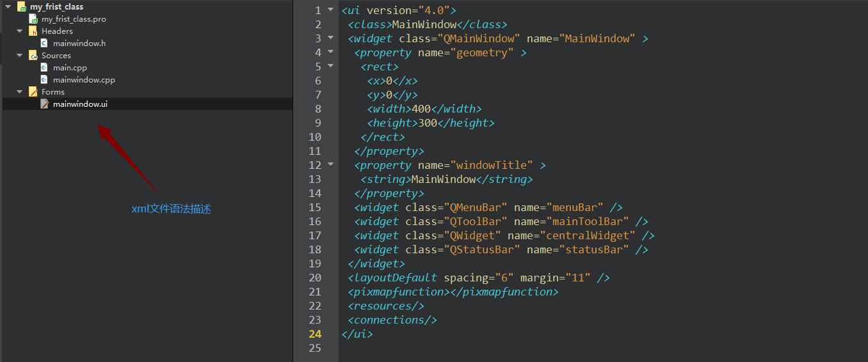The width and height of the screenshot is (868, 362).
Task: Click the main.cpp file icon
Action: point(44,68)
